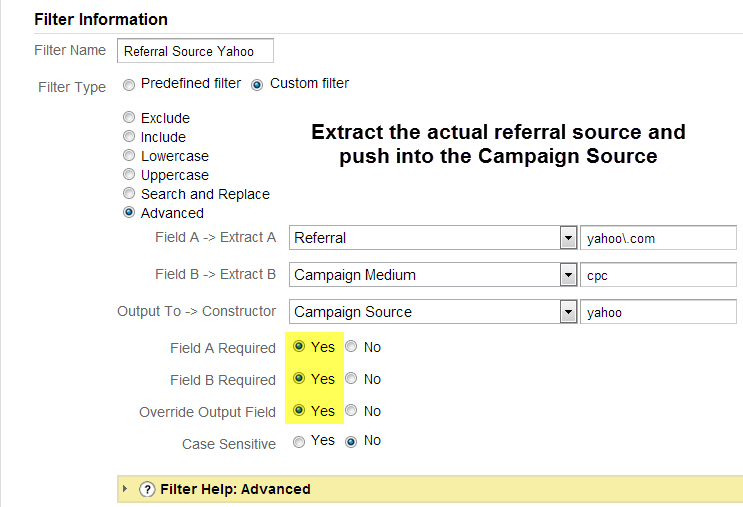Select the Uppercase filter option
743x507 pixels.
click(129, 174)
